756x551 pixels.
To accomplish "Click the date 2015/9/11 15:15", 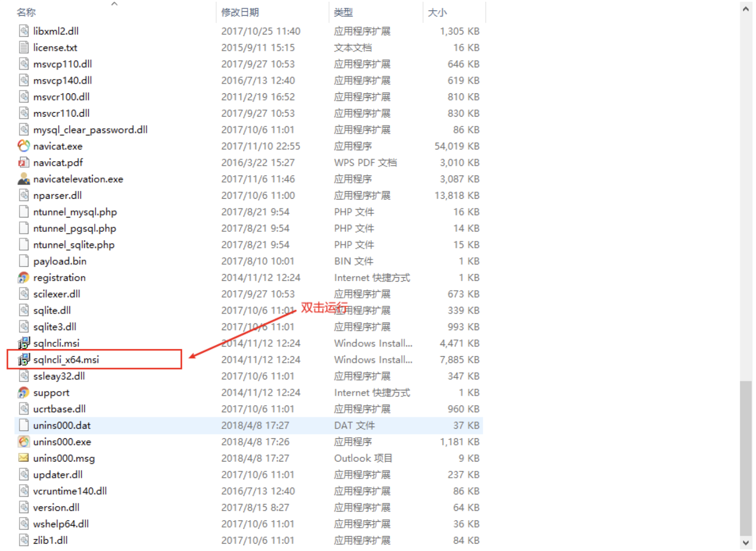I will [x=258, y=48].
